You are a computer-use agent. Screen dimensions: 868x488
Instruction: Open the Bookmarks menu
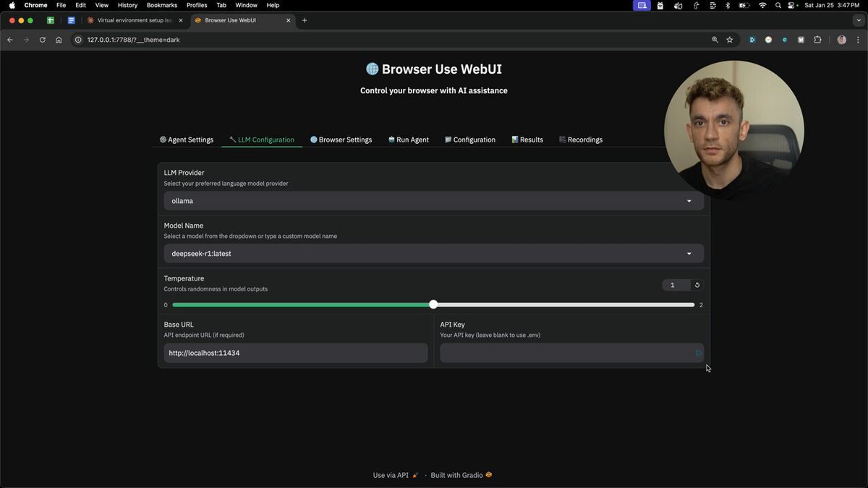(x=162, y=5)
